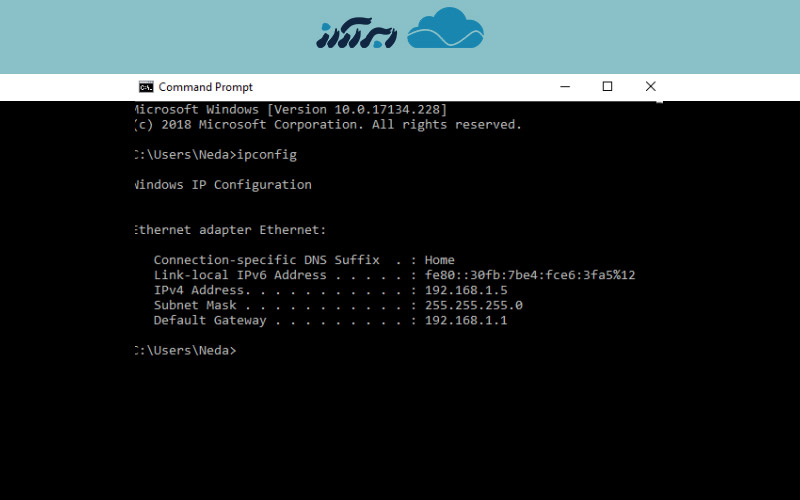Click the IPv4 address 192.168.1.5
Image resolution: width=800 pixels, height=500 pixels.
(x=466, y=290)
